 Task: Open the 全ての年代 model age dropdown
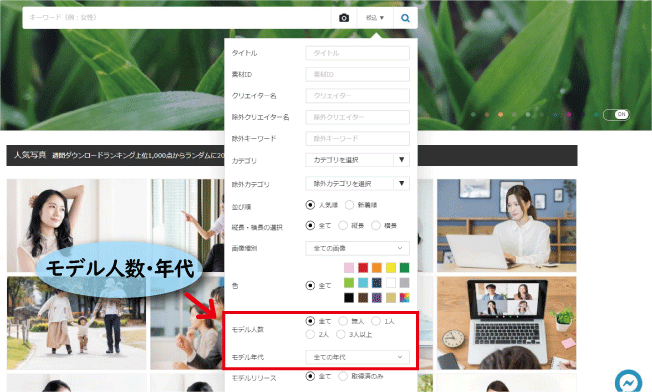[x=357, y=357]
